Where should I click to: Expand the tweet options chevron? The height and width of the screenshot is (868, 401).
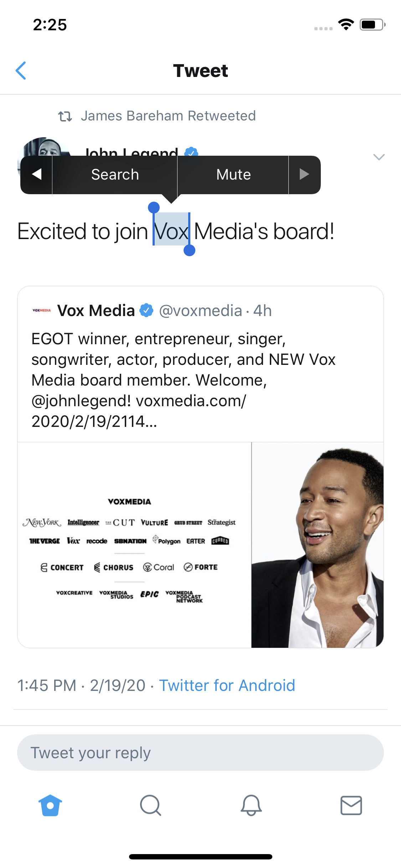[x=379, y=157]
